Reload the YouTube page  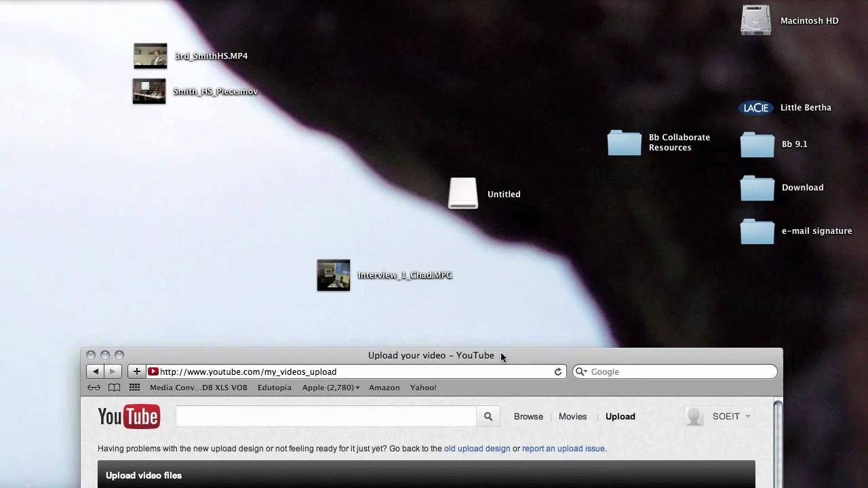558,371
